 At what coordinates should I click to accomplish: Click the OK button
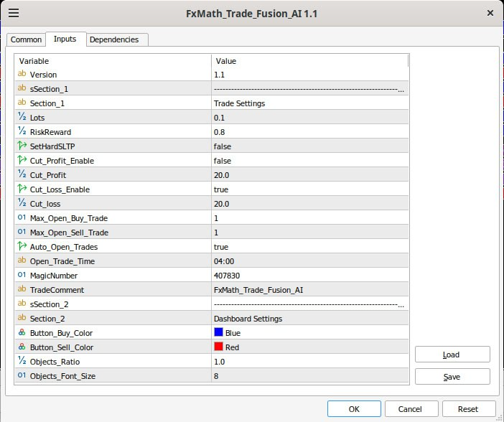(x=354, y=408)
